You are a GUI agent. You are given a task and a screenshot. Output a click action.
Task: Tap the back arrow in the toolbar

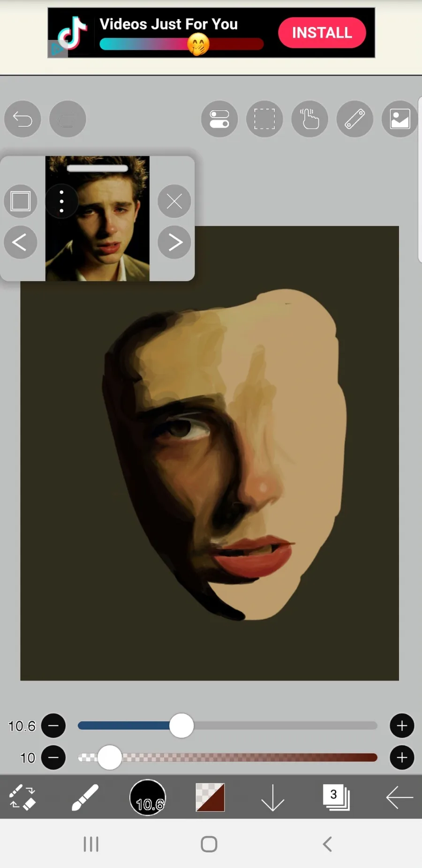(399, 798)
